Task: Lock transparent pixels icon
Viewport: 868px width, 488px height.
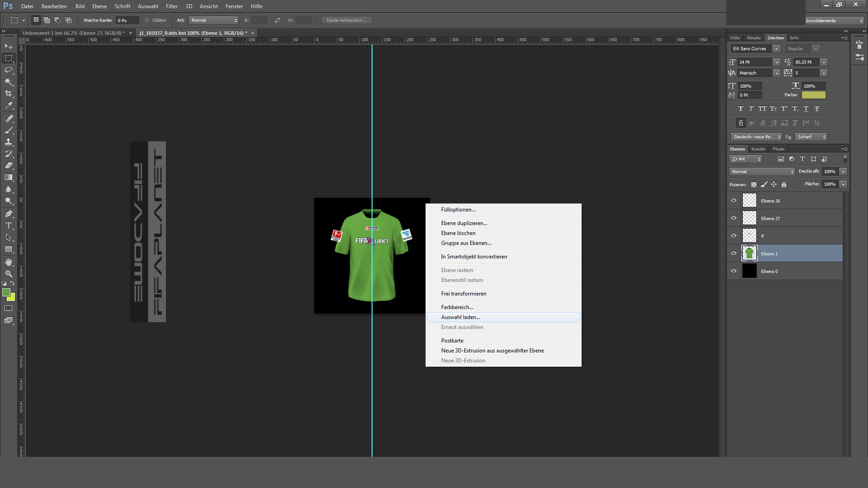Action: click(754, 184)
